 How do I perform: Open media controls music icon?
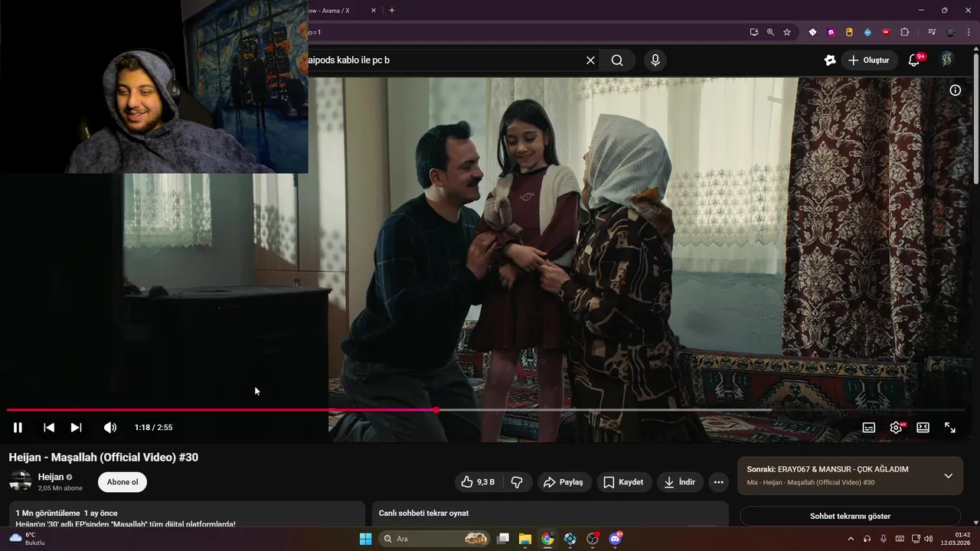coord(932,32)
